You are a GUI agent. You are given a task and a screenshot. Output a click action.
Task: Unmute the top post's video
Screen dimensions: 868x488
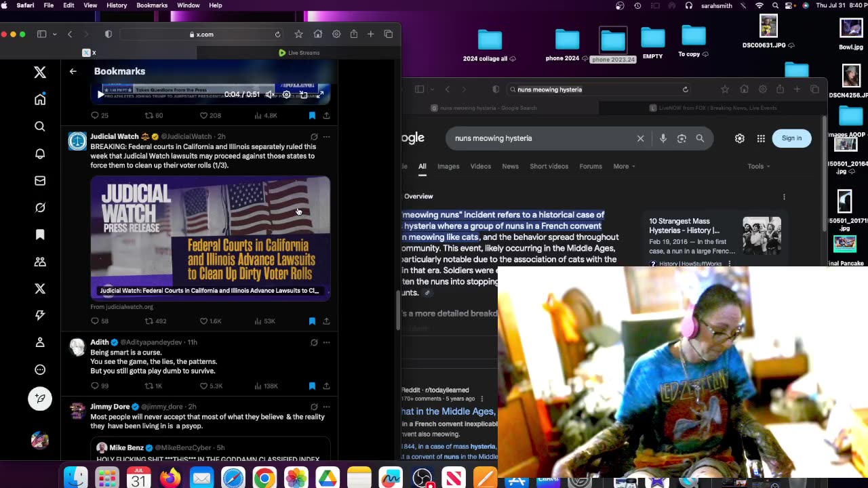pos(269,95)
